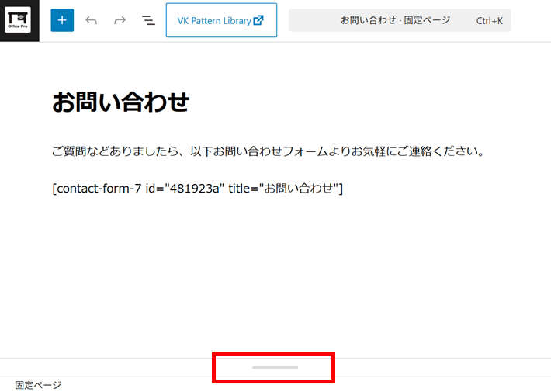Select the contact-form-7 shortcode block
This screenshot has height=392, width=551.
pyautogui.click(x=197, y=189)
